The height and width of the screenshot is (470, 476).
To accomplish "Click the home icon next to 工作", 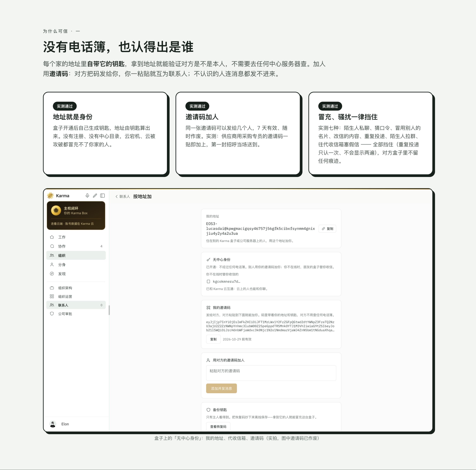I will click(52, 237).
